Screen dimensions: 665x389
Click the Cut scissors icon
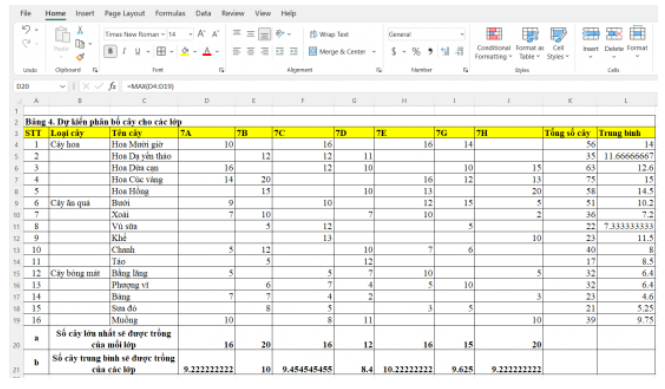pyautogui.click(x=80, y=30)
